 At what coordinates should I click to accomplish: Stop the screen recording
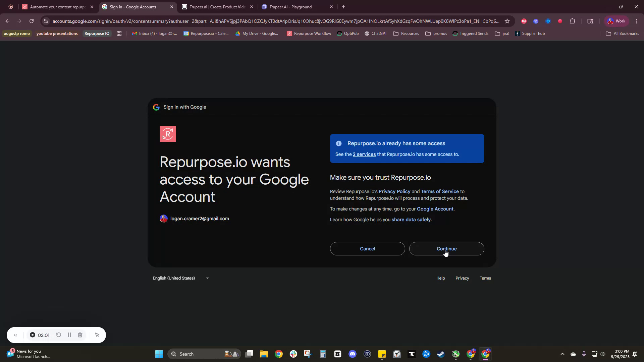[33, 335]
